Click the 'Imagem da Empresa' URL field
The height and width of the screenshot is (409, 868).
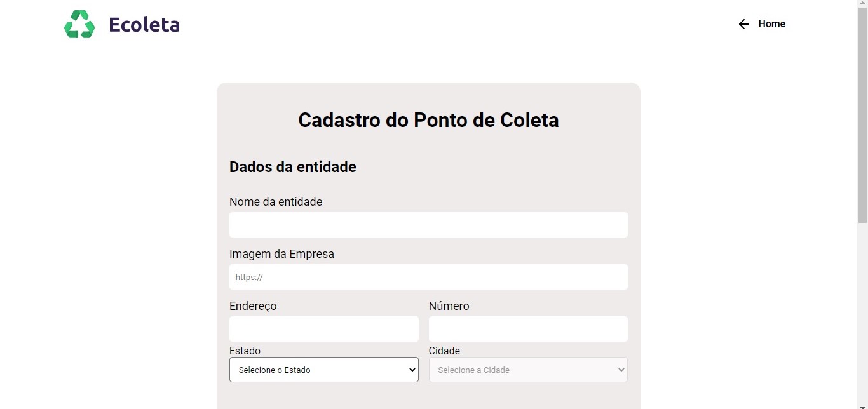428,277
